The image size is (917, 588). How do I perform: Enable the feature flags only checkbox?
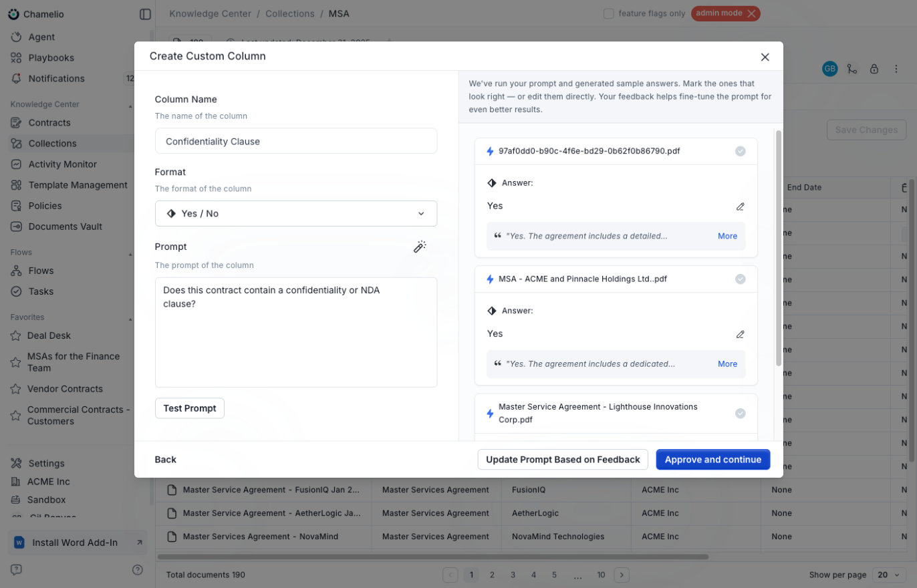click(609, 13)
